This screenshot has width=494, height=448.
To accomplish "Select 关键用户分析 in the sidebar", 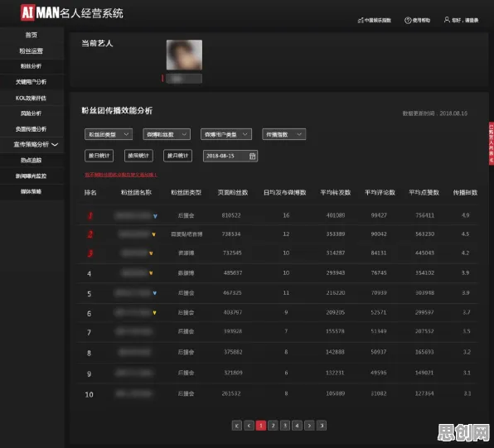I will pos(31,82).
